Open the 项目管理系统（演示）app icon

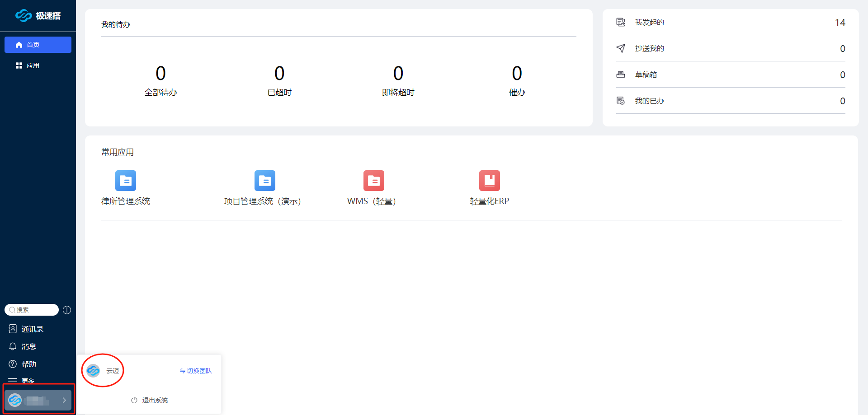[x=264, y=181]
